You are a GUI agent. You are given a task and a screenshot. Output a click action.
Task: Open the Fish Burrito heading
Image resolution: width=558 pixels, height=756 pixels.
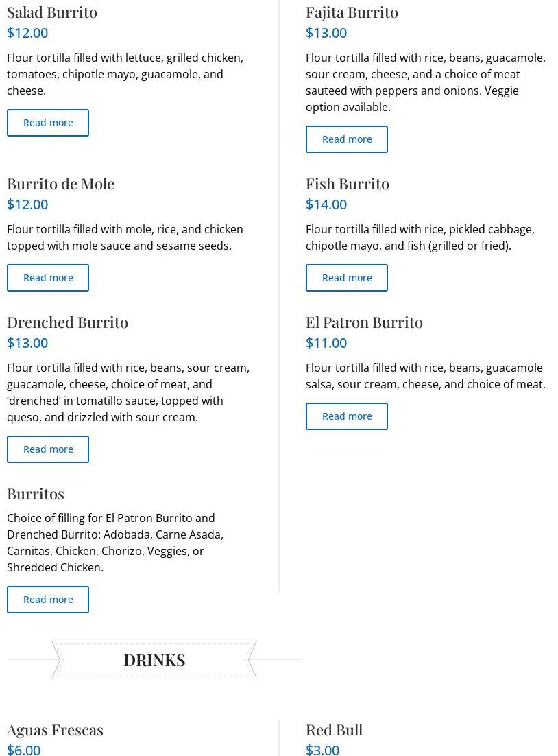click(348, 183)
